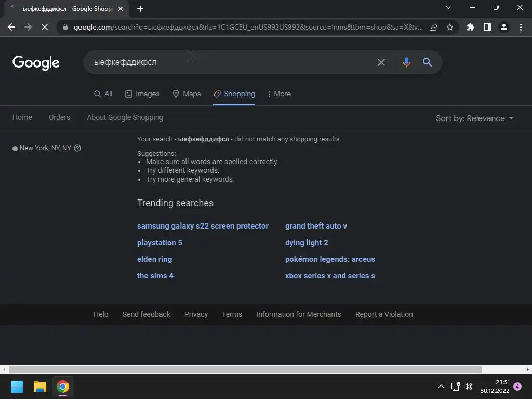
Task: Switch to the Images tab
Action: (x=142, y=94)
